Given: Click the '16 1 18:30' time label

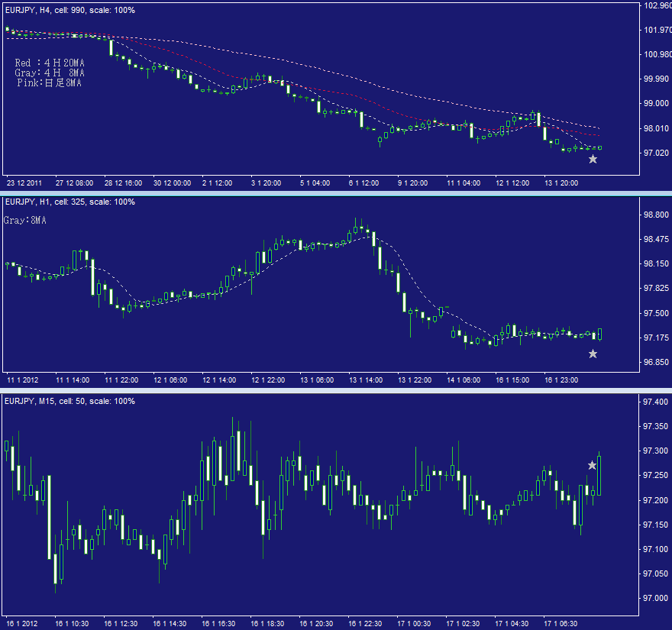Looking at the screenshot, I should pos(267,624).
